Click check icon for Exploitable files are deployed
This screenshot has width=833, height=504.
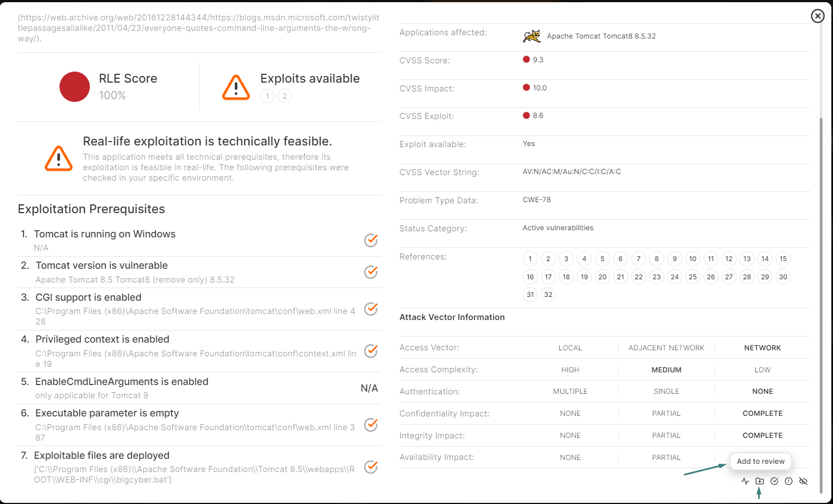click(x=371, y=467)
